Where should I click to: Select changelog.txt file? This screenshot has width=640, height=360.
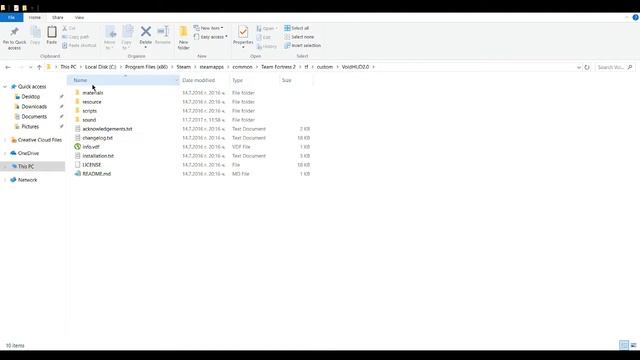coord(97,138)
